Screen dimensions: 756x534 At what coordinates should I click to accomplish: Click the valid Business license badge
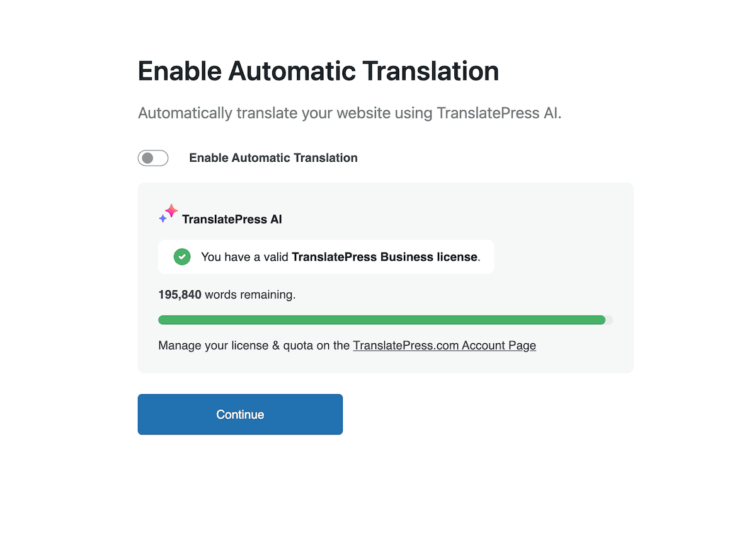click(326, 256)
